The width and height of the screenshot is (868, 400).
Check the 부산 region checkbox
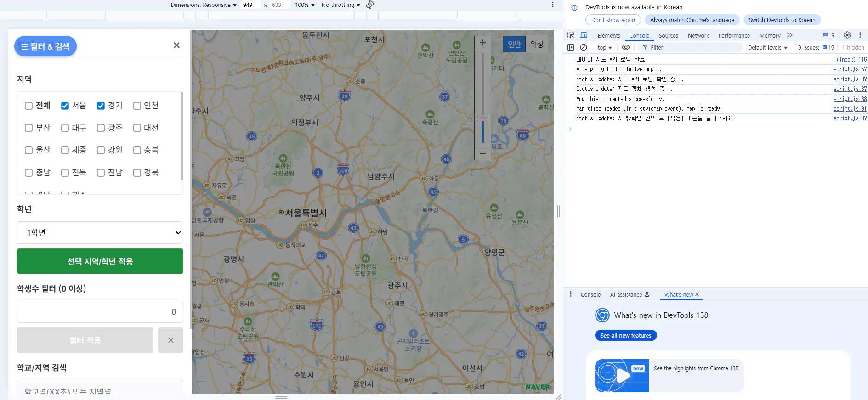(x=28, y=128)
